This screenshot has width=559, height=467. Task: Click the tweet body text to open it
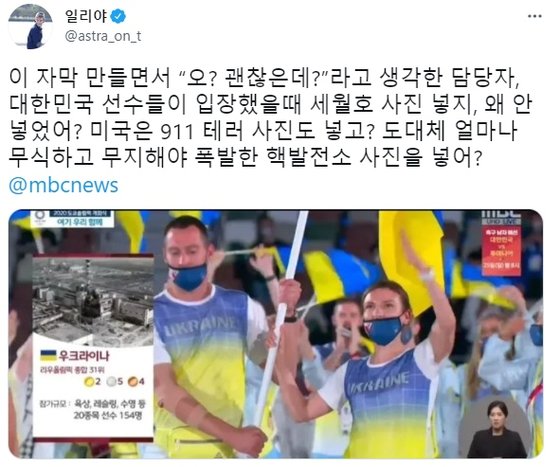click(x=271, y=118)
